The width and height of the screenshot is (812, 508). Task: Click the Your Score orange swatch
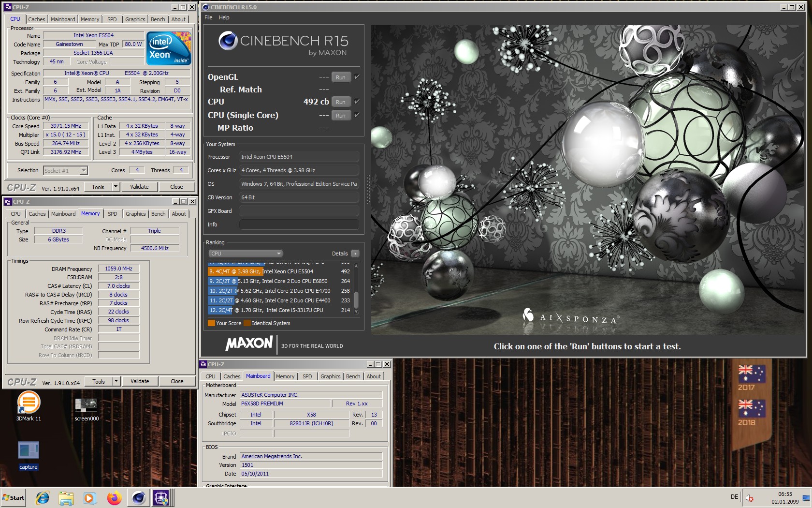click(211, 323)
